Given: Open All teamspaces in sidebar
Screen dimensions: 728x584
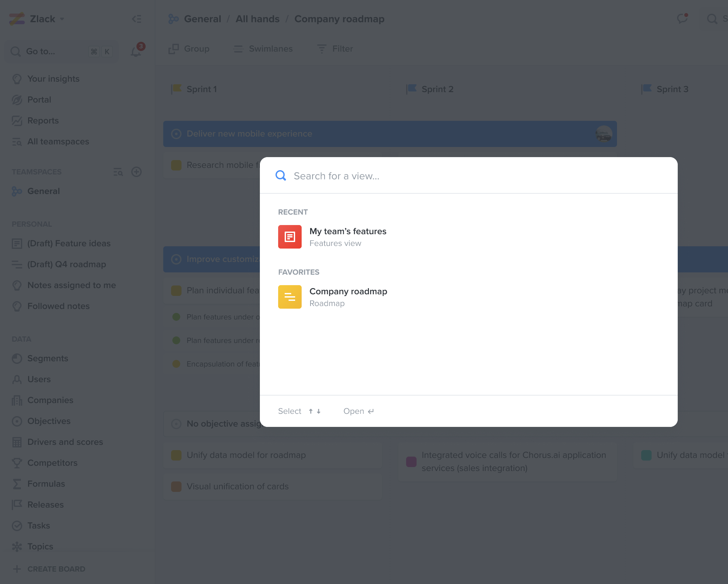Looking at the screenshot, I should 58,141.
